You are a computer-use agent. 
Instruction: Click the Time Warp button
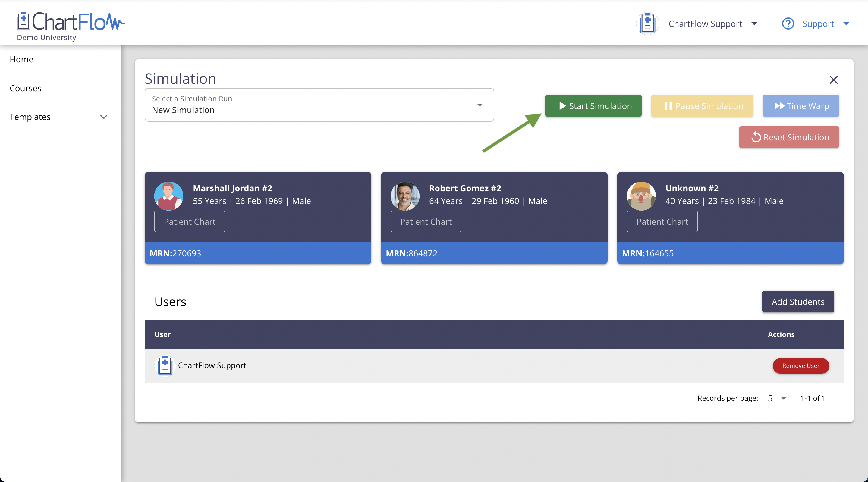pos(800,106)
